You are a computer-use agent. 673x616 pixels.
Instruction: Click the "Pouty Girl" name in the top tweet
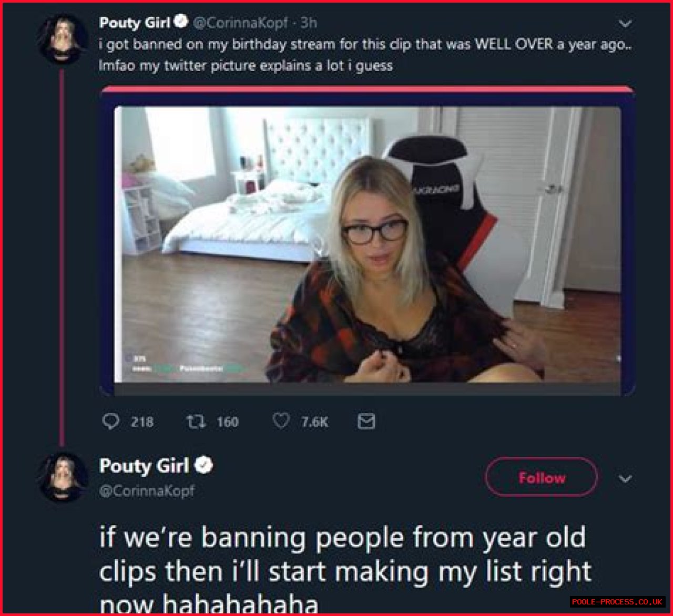pyautogui.click(x=135, y=23)
